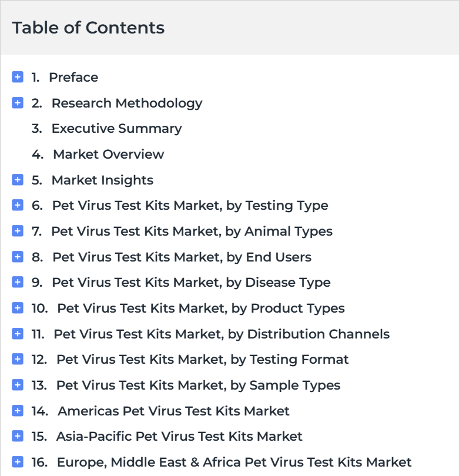Viewport: 459px width, 476px height.
Task: Click plus icon for by Disease Type
Action: click(18, 282)
